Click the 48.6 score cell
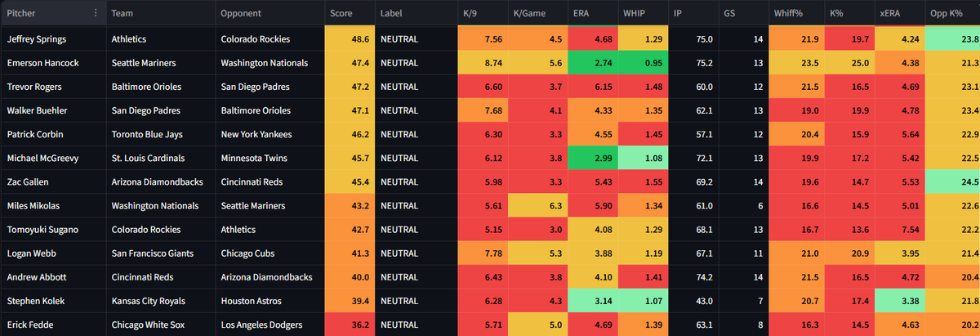980x336 pixels. click(x=350, y=38)
